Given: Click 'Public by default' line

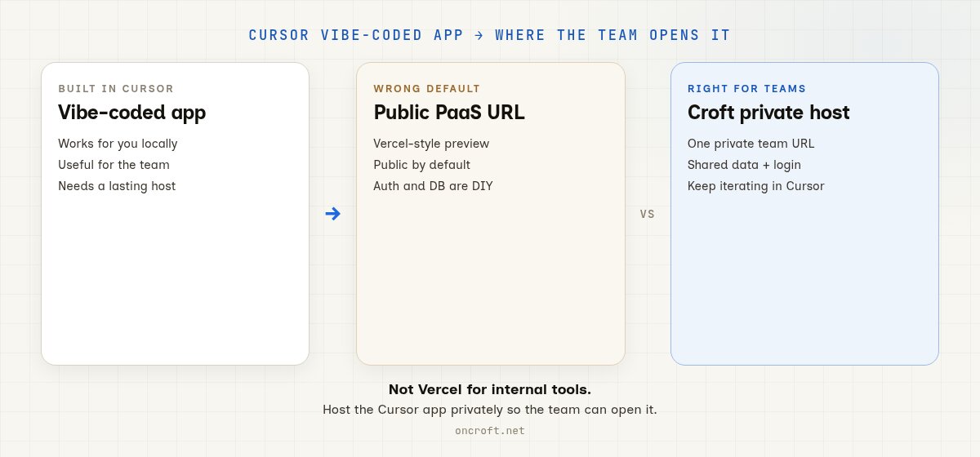Looking at the screenshot, I should (421, 165).
